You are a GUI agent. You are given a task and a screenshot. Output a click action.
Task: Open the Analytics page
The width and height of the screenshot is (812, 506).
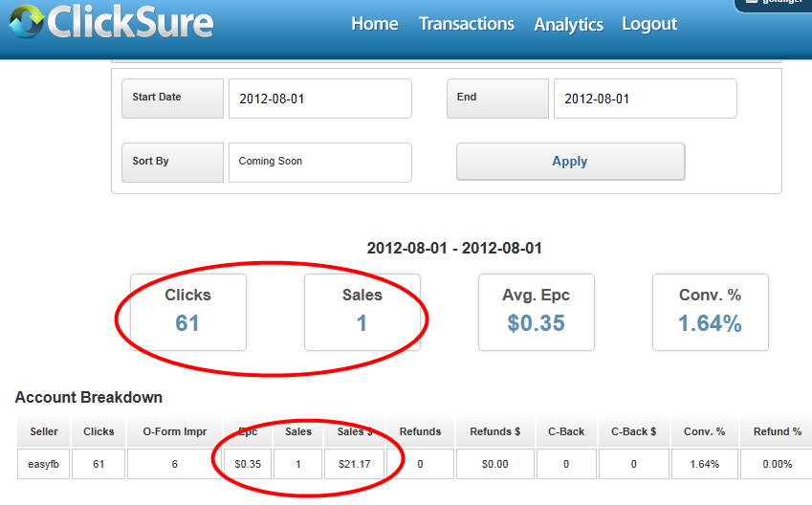569,24
